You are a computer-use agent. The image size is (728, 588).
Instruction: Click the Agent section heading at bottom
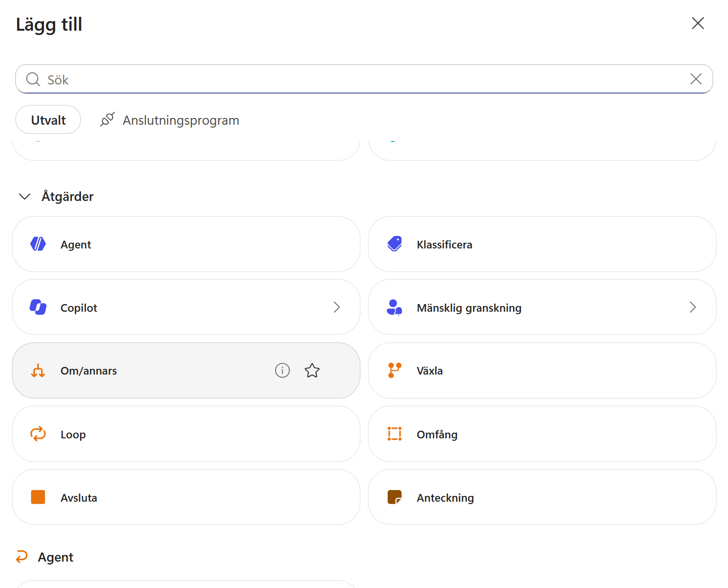tap(56, 557)
